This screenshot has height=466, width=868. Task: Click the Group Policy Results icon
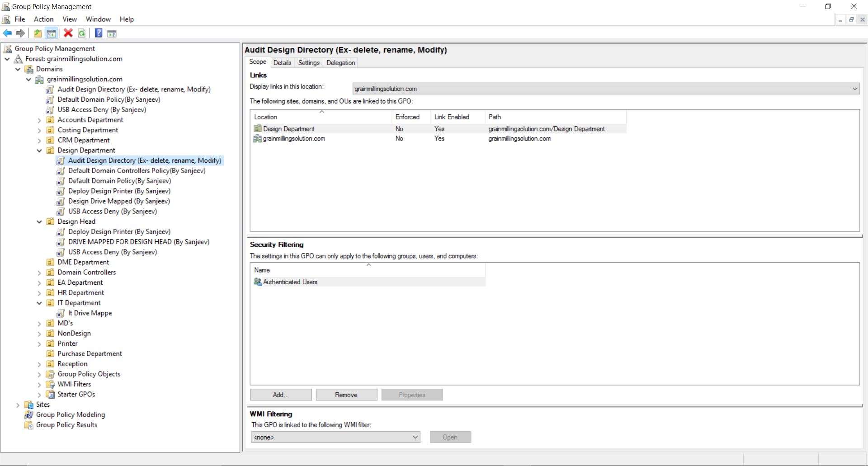29,425
